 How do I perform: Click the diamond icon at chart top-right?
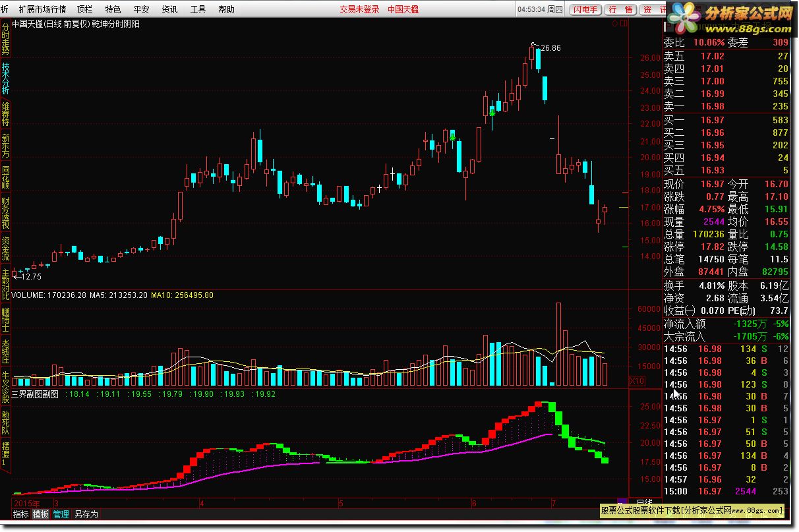click(615, 24)
